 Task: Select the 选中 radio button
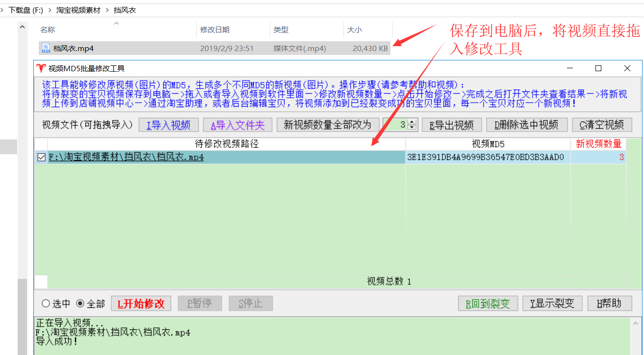[x=46, y=304]
